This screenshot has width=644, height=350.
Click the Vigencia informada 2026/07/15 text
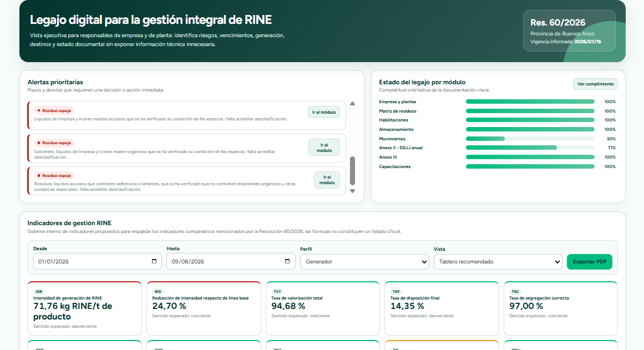point(566,42)
